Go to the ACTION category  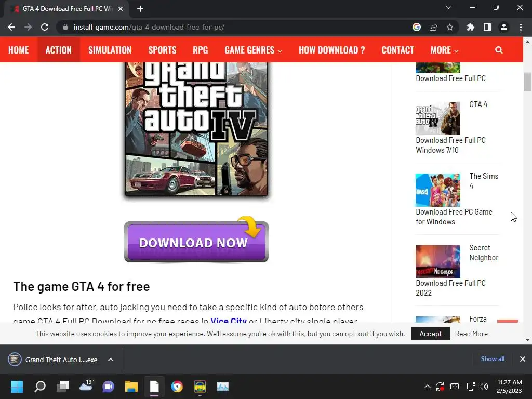coord(58,50)
